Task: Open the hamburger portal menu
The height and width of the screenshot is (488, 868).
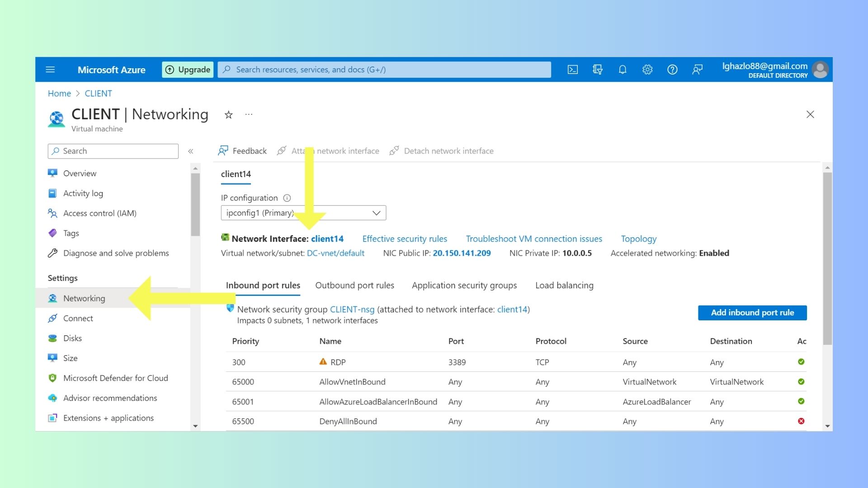Action: click(x=50, y=70)
